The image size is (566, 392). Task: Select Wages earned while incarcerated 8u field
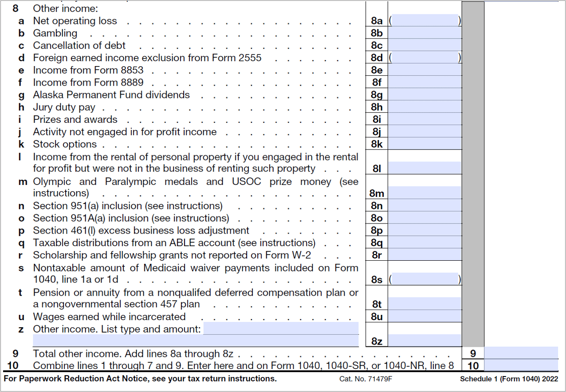pos(425,316)
